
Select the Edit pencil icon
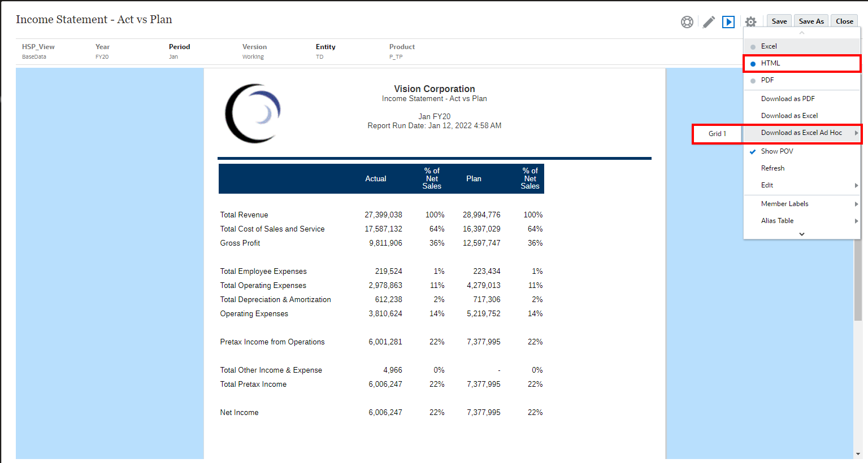click(x=708, y=21)
